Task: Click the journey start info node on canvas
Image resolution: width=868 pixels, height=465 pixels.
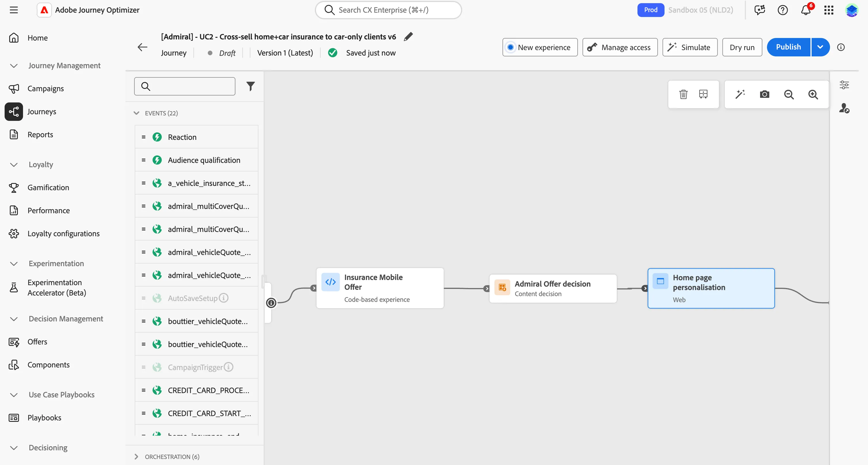Action: (x=271, y=303)
